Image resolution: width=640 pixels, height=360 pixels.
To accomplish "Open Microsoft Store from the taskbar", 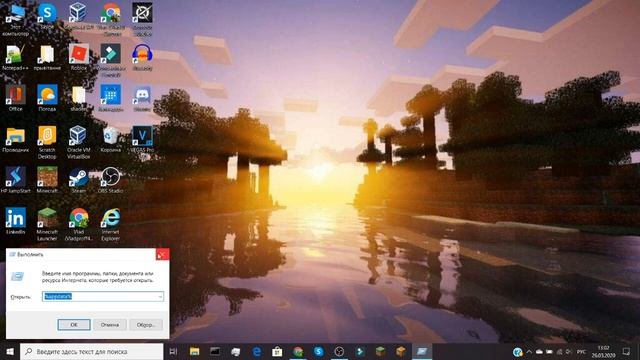I will click(x=277, y=351).
